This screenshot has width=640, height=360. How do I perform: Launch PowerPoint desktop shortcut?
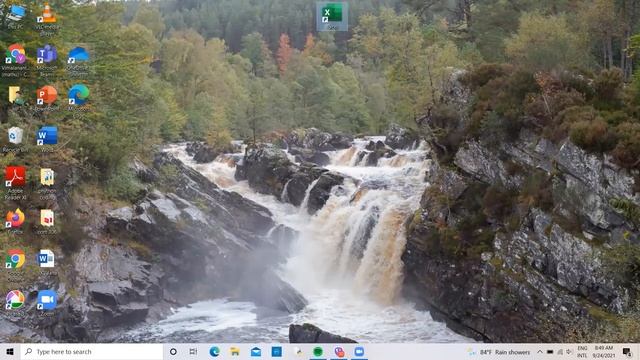click(47, 98)
